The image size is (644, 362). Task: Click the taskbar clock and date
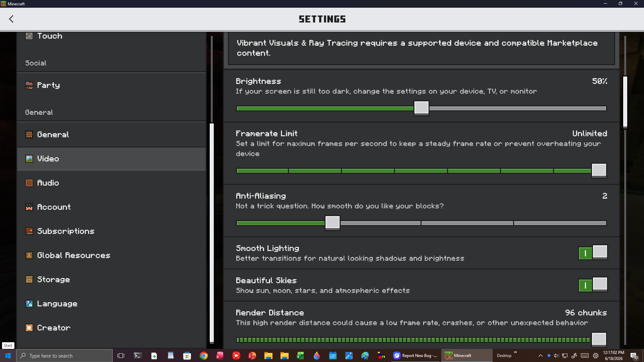614,356
